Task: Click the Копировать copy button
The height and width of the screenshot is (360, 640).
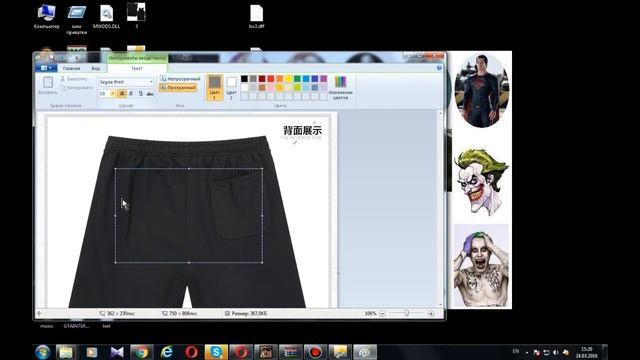Action: tap(77, 87)
